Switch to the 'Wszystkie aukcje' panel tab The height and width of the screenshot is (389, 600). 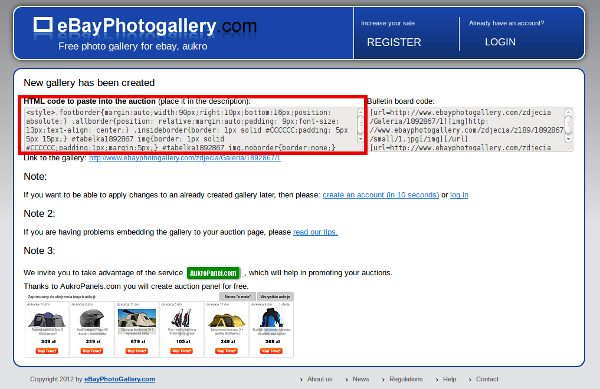(x=275, y=297)
